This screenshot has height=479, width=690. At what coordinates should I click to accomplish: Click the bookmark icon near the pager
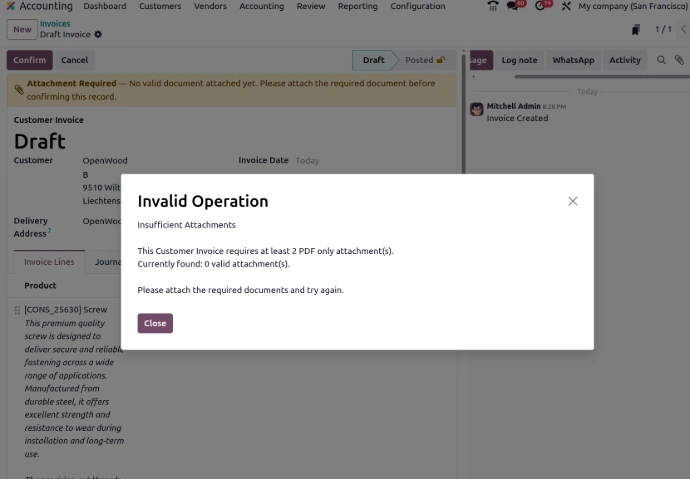[x=635, y=30]
